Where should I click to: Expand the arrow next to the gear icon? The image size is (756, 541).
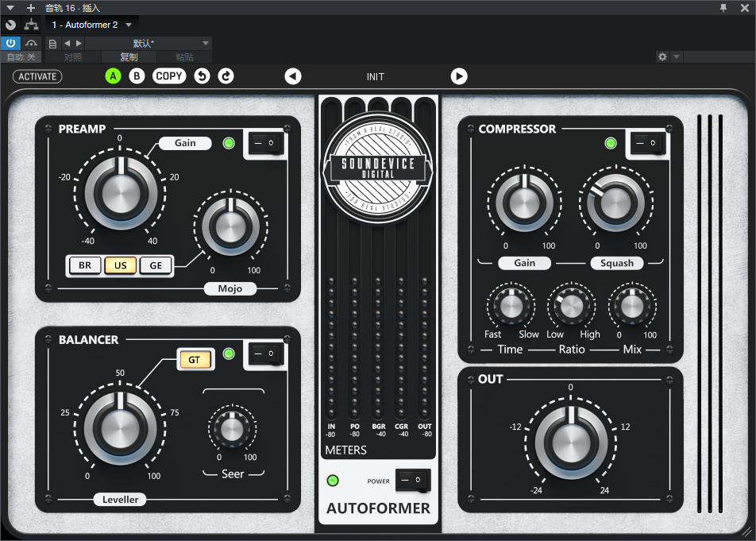pyautogui.click(x=677, y=57)
